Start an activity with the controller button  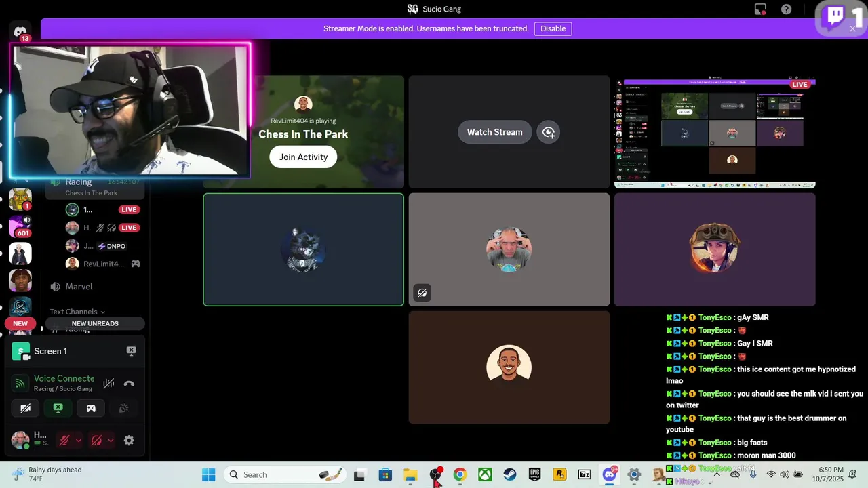point(91,408)
